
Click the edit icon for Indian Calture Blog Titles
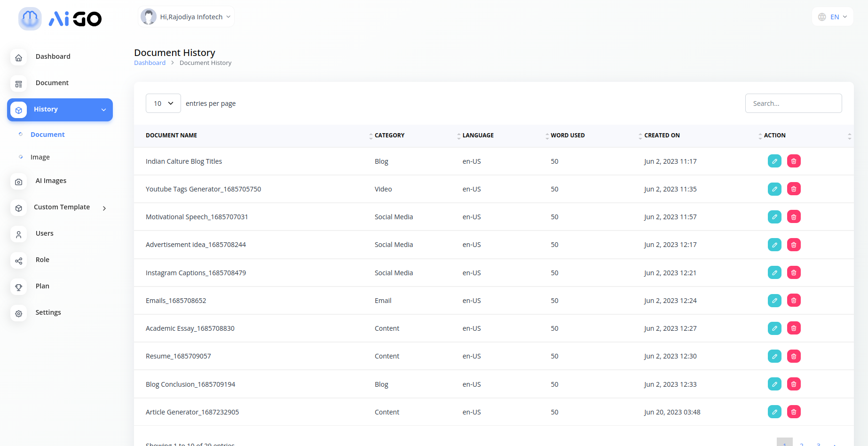click(x=774, y=161)
